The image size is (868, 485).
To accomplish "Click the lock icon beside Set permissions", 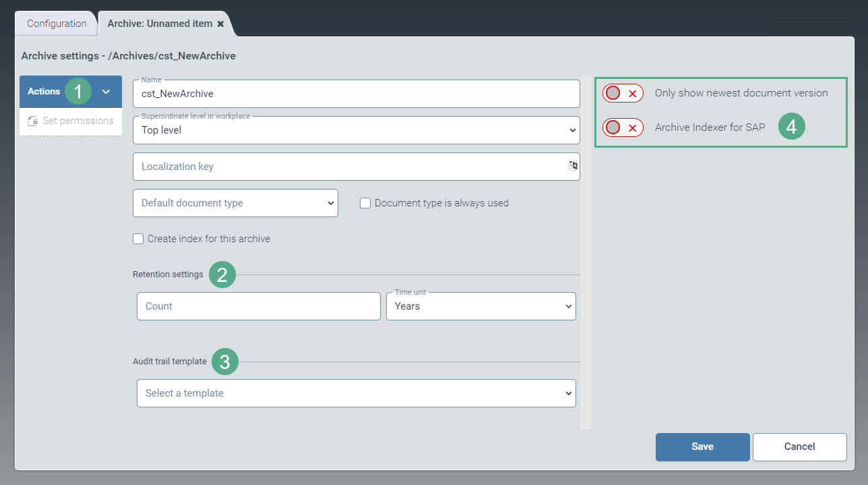I will [x=32, y=121].
